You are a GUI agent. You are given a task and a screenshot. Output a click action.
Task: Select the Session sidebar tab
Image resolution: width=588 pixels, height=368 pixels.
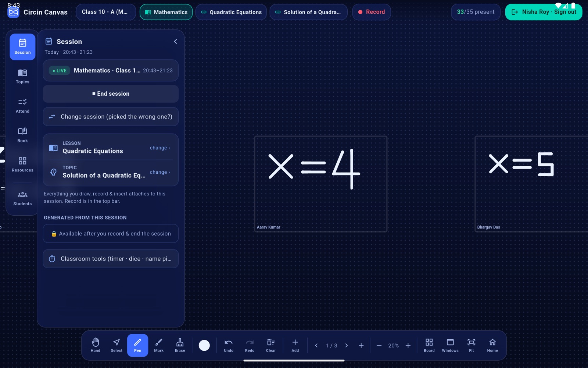tap(22, 47)
